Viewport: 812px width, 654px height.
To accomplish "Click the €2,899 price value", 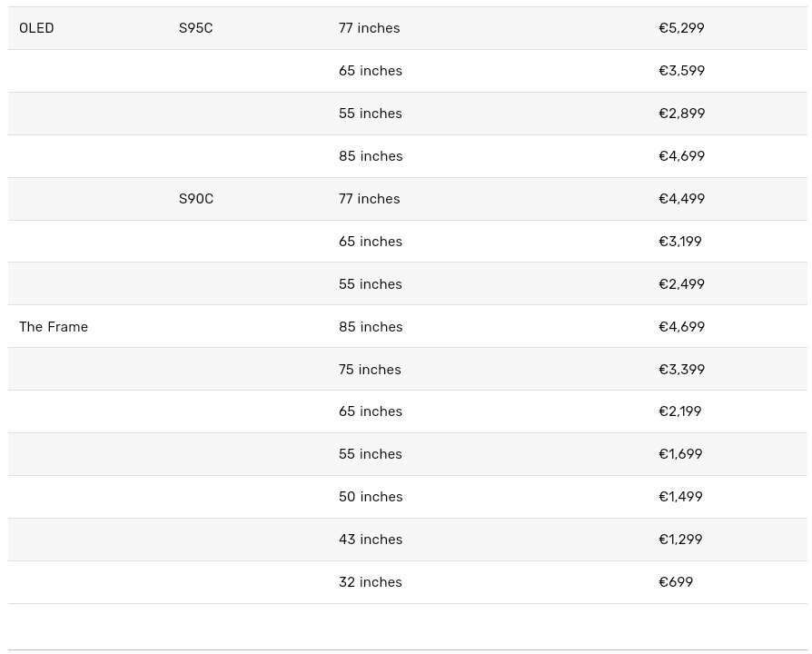I will pos(681,114).
